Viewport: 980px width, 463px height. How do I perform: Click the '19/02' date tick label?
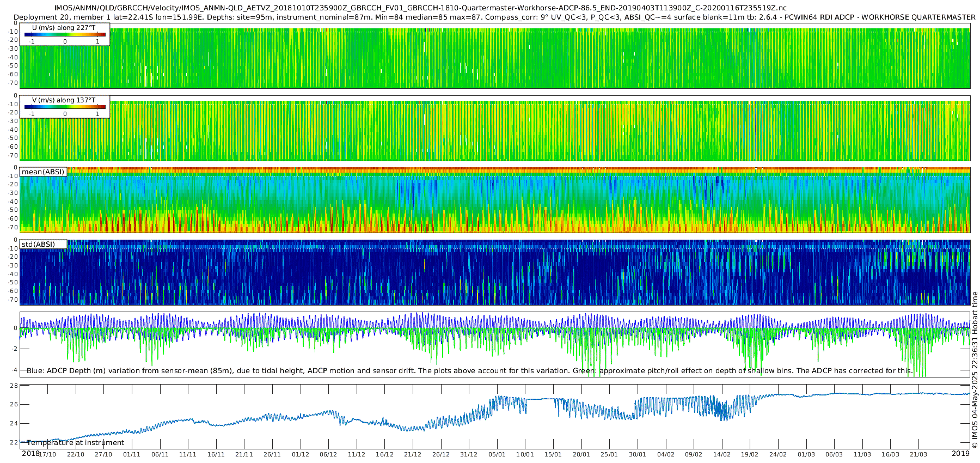(x=750, y=454)
